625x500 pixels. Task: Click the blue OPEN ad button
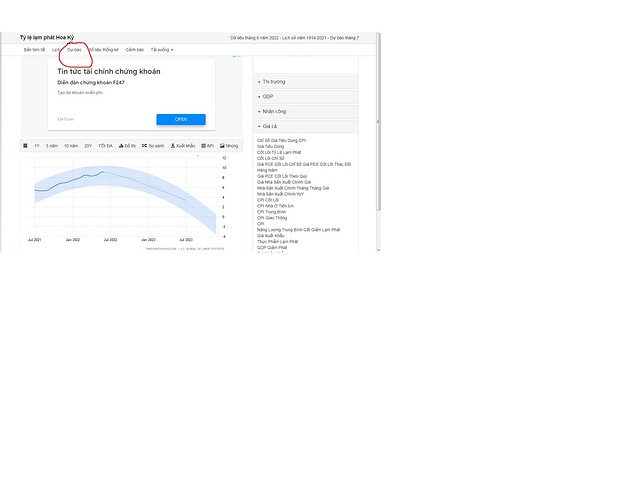click(181, 119)
